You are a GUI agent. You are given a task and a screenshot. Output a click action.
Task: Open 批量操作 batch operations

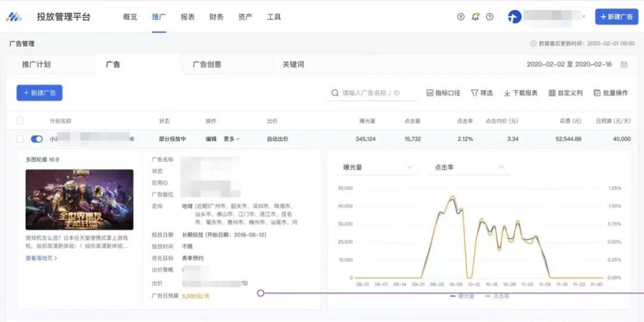[x=611, y=93]
